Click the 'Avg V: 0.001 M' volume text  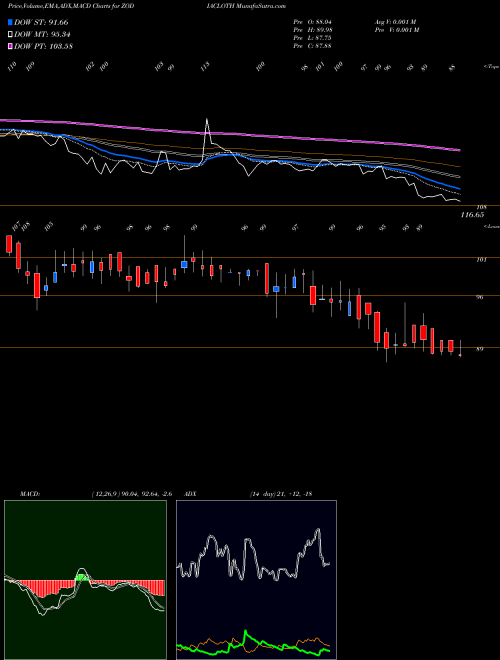[x=395, y=22]
